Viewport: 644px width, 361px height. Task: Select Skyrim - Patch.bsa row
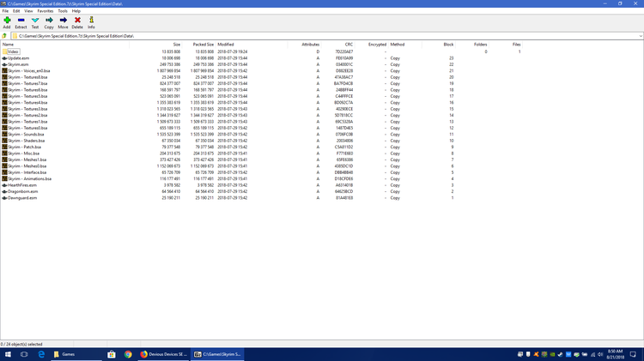(24, 147)
